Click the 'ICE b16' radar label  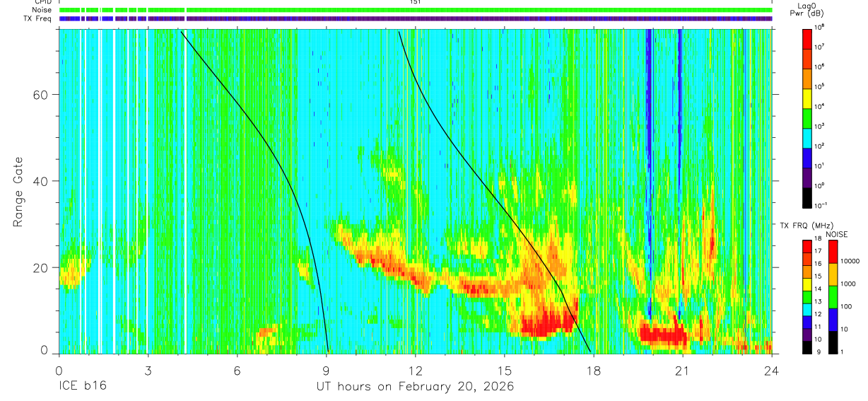pyautogui.click(x=82, y=387)
